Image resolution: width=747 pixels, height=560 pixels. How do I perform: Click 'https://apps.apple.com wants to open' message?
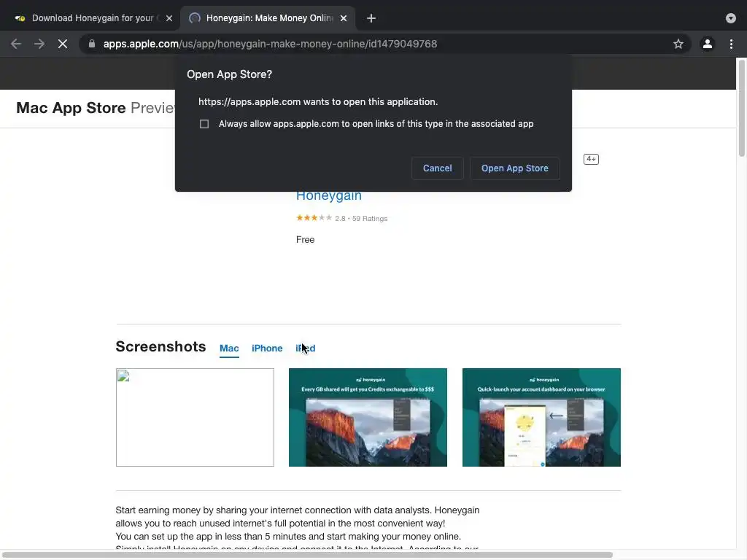pyautogui.click(x=318, y=102)
